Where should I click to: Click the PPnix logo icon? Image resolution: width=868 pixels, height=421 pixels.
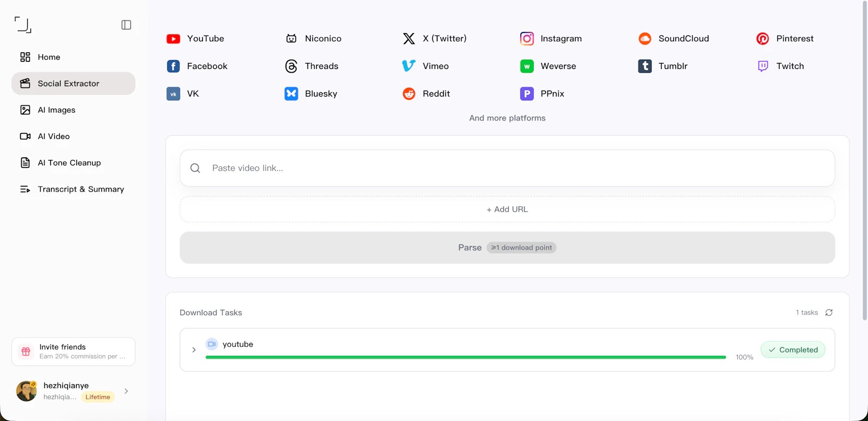[x=527, y=94]
